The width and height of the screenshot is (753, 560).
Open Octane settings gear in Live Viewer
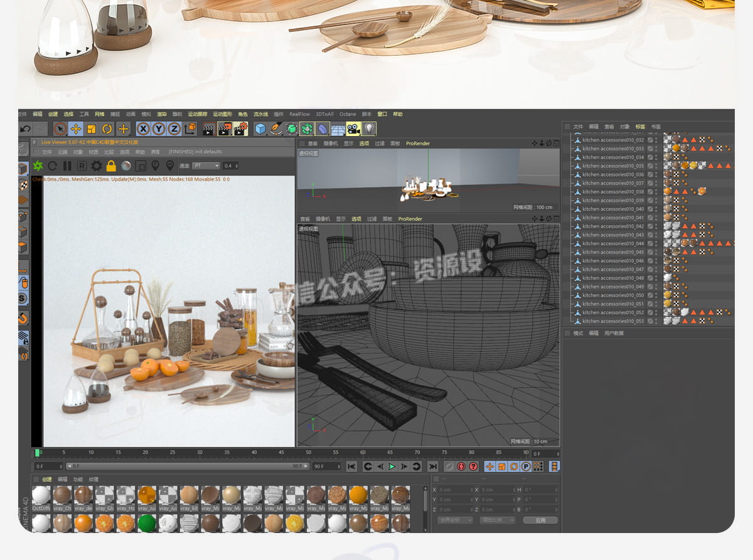coord(96,166)
